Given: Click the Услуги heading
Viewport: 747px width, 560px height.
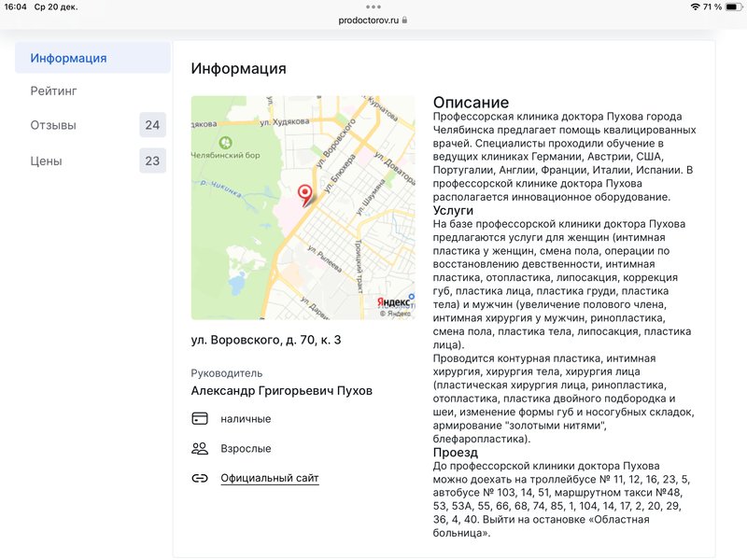Looking at the screenshot, I should [x=453, y=210].
